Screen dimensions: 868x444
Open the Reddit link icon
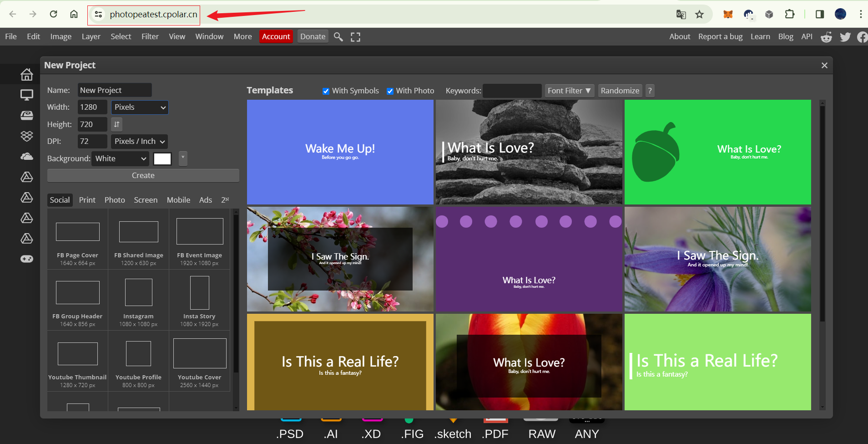pyautogui.click(x=826, y=37)
